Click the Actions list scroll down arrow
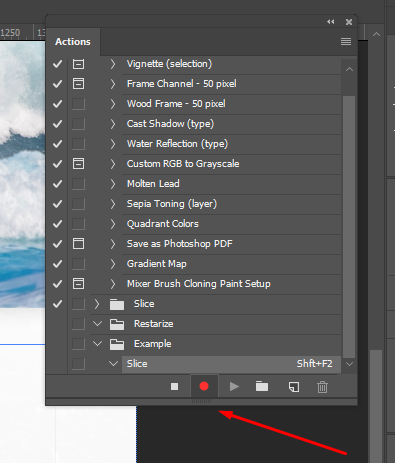 pos(349,364)
